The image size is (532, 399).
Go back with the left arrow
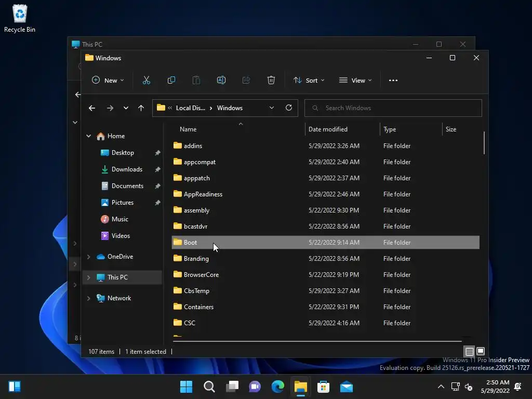pos(92,108)
